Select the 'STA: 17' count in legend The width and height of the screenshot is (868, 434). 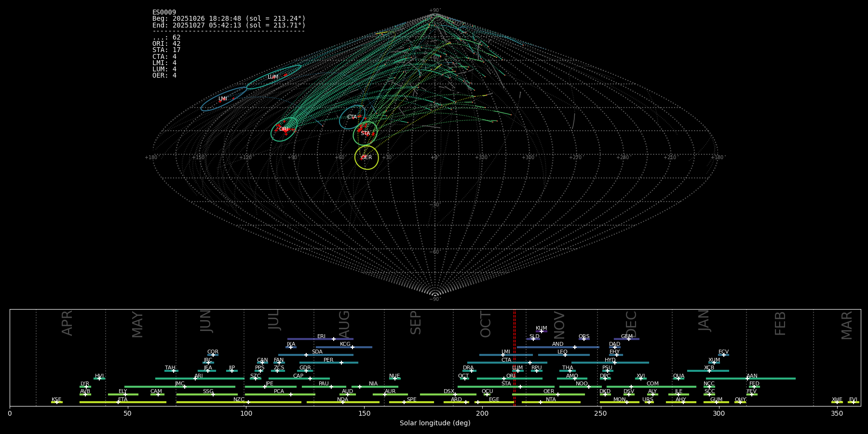tap(166, 50)
